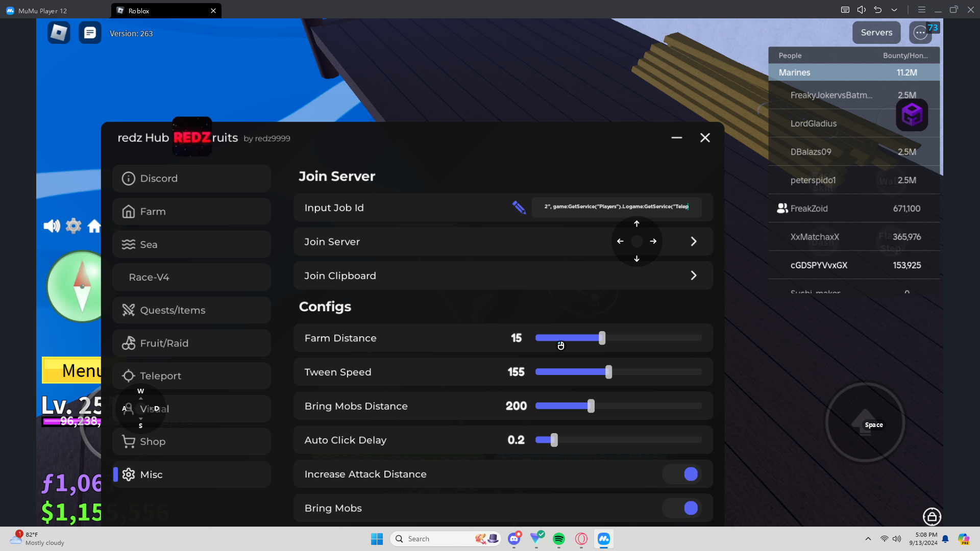
Task: Open the in-game gear settings icon
Action: [73, 226]
